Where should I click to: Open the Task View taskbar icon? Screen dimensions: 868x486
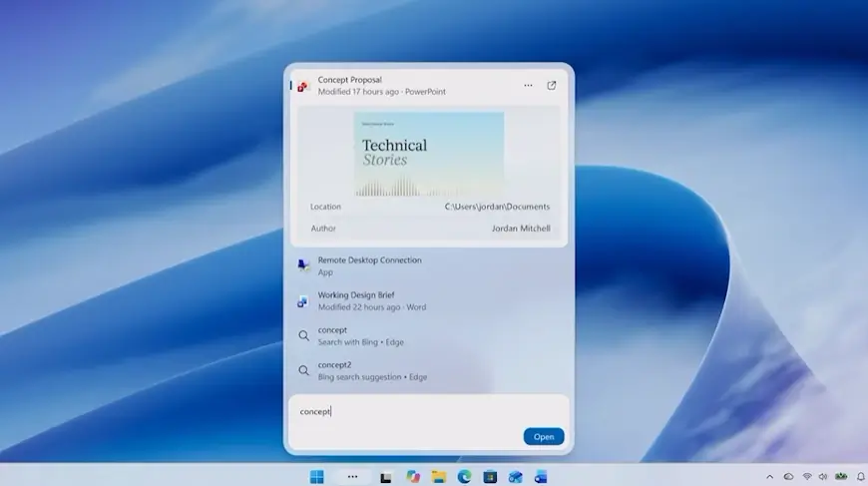pyautogui.click(x=386, y=477)
